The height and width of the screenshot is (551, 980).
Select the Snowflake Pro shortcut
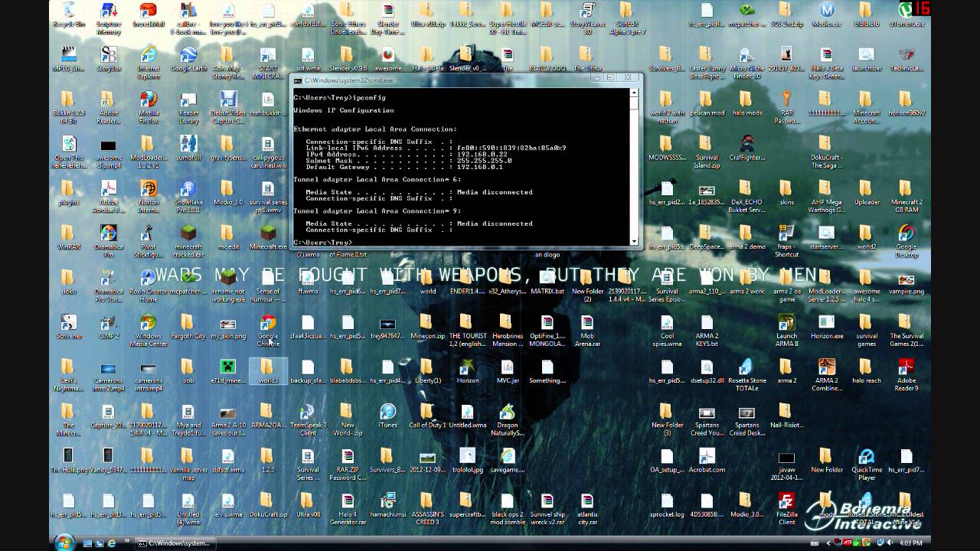click(x=188, y=196)
